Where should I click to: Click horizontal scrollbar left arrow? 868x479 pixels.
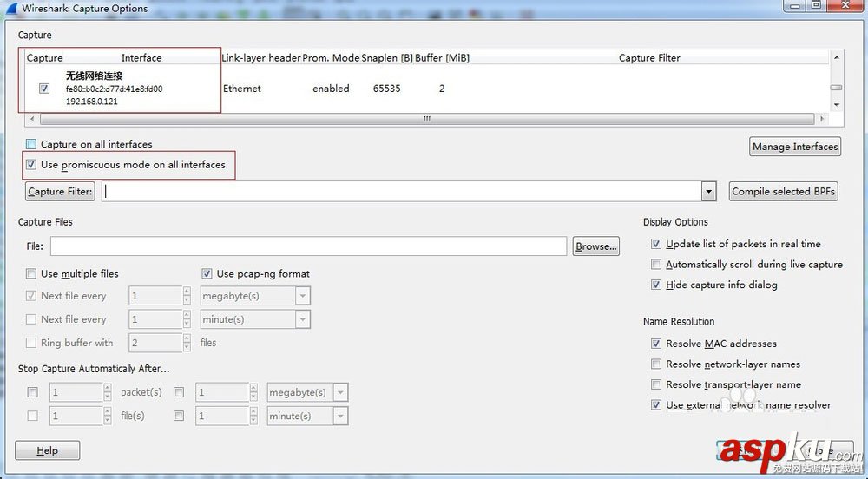pyautogui.click(x=32, y=119)
